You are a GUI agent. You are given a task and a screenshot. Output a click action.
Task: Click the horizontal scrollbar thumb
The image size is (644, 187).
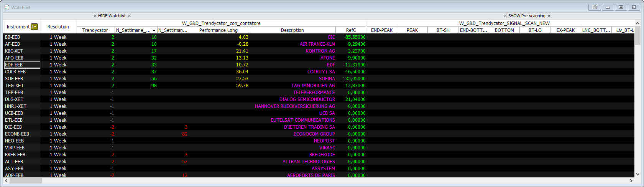point(26,180)
